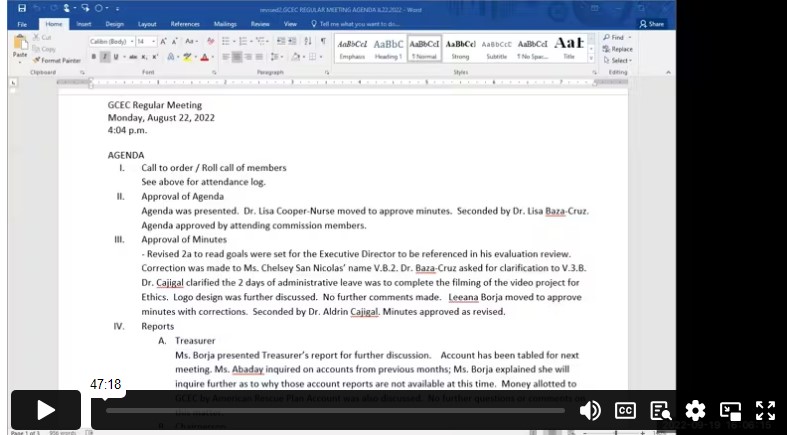Image resolution: width=787 pixels, height=435 pixels.
Task: Toggle Underline formatting
Action: (x=116, y=57)
